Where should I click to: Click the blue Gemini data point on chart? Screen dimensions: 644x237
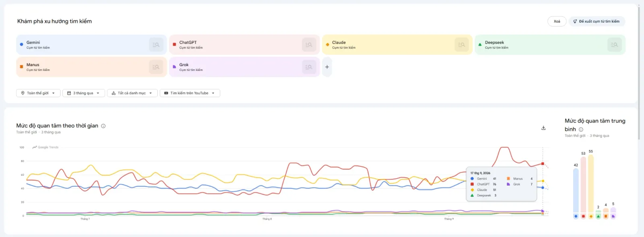point(543,187)
